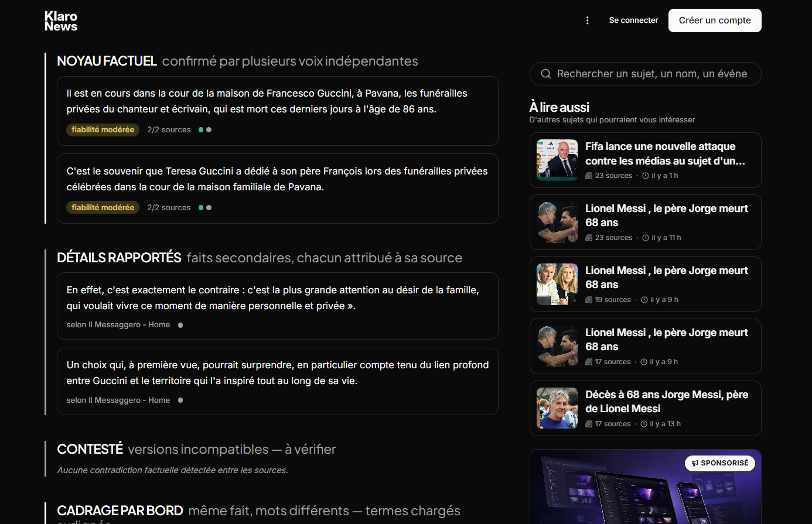Viewport: 812px width, 524px height.
Task: Click Se connecter to log in
Action: 633,20
